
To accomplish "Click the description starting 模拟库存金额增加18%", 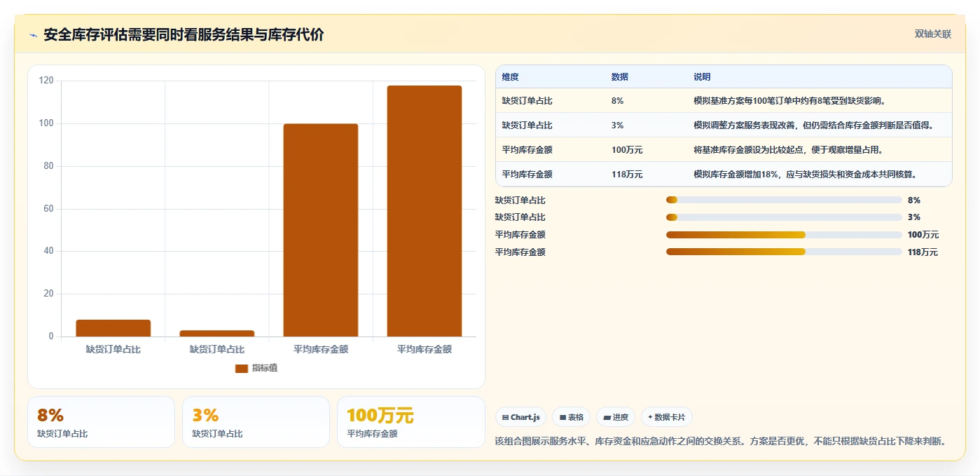I will 806,175.
